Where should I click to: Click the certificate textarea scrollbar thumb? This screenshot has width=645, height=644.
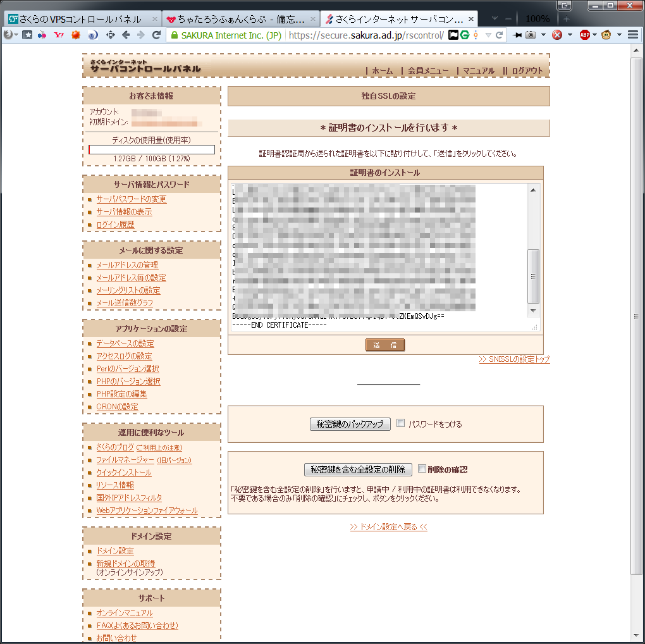point(533,276)
